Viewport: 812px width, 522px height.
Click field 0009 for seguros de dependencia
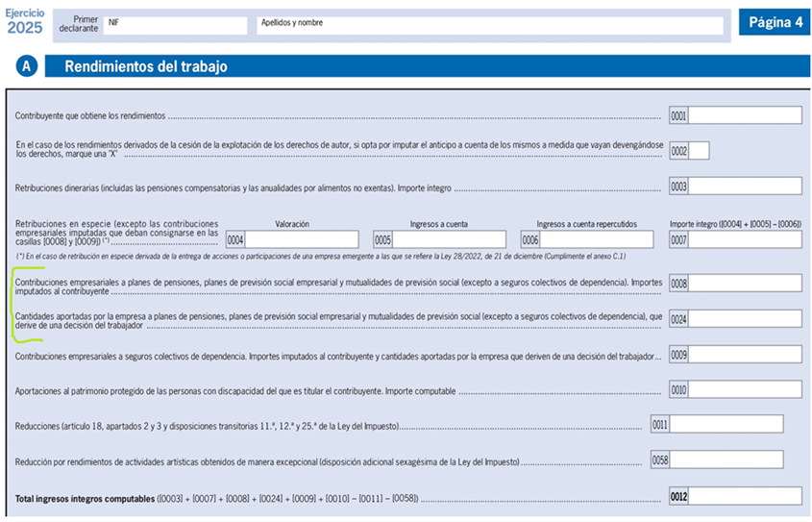tap(745, 355)
